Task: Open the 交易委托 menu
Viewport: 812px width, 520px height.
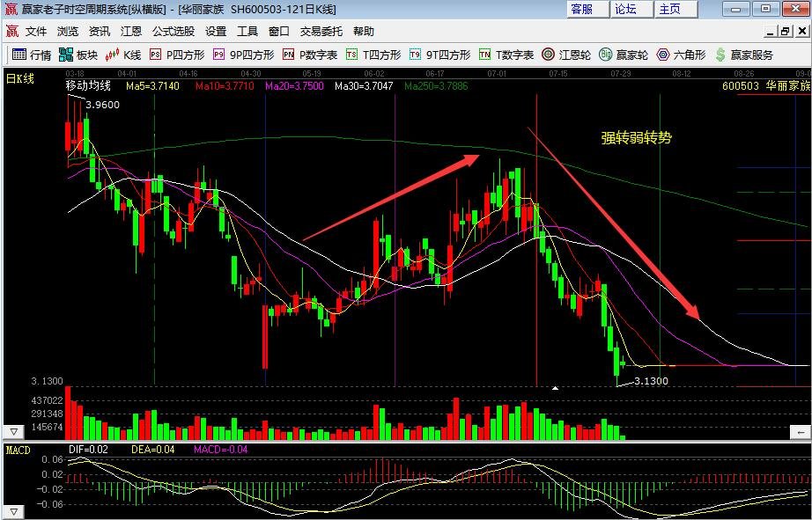Action: coord(321,32)
